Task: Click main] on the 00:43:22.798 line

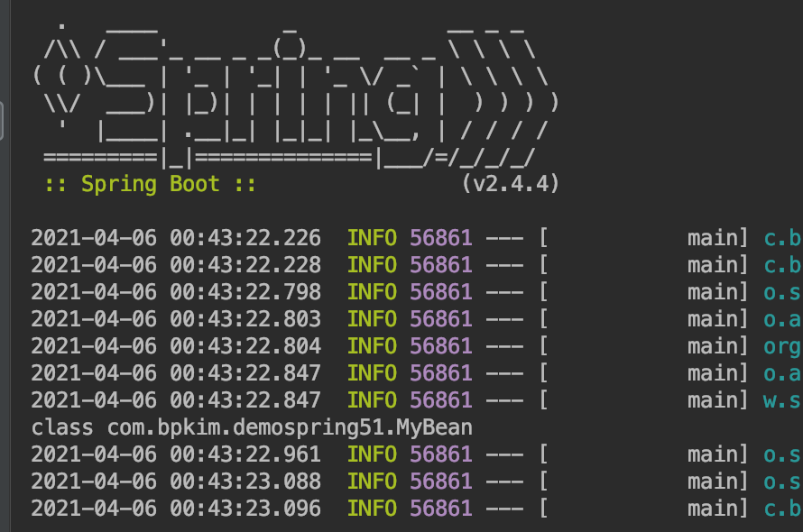Action: [x=717, y=292]
